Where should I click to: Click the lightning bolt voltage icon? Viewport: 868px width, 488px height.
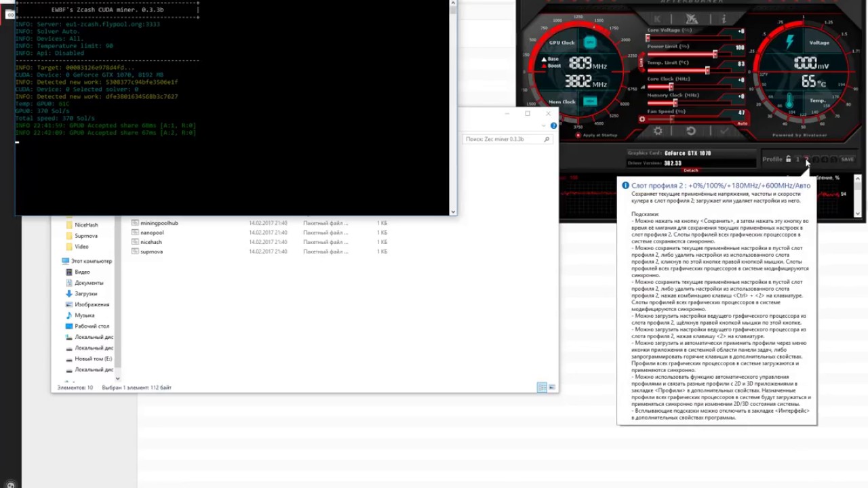pos(790,41)
